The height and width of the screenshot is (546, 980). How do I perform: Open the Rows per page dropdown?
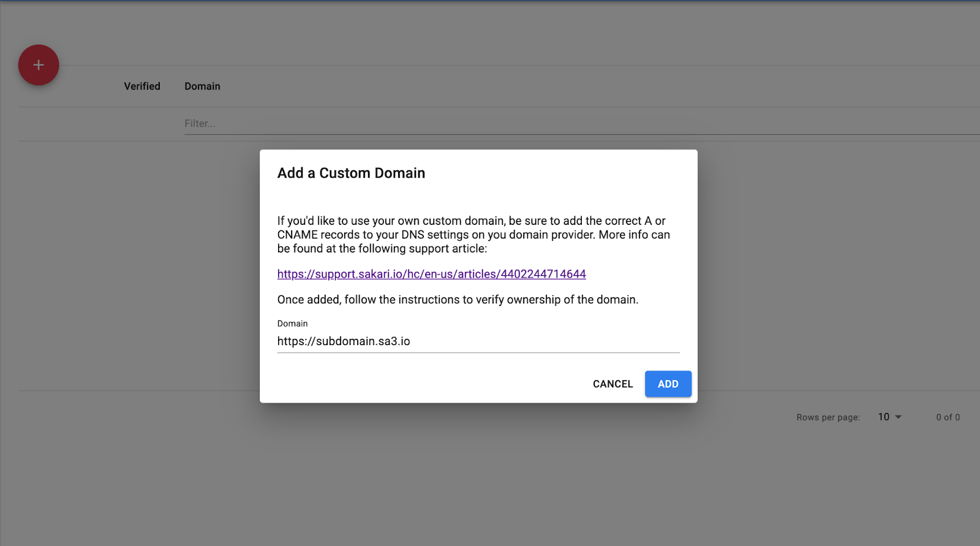pyautogui.click(x=889, y=417)
